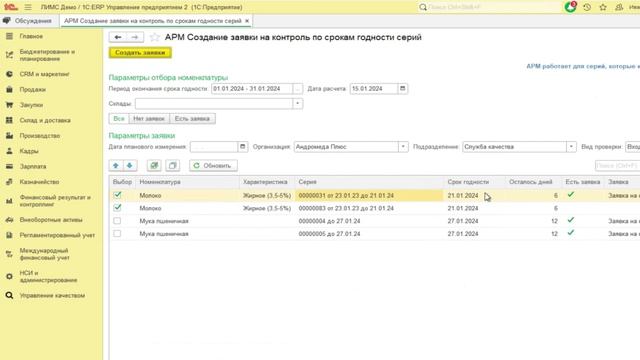Image resolution: width=640 pixels, height=360 pixels.
Task: Check the Мука пшеничная 00000004 row checkbox
Action: 118,221
